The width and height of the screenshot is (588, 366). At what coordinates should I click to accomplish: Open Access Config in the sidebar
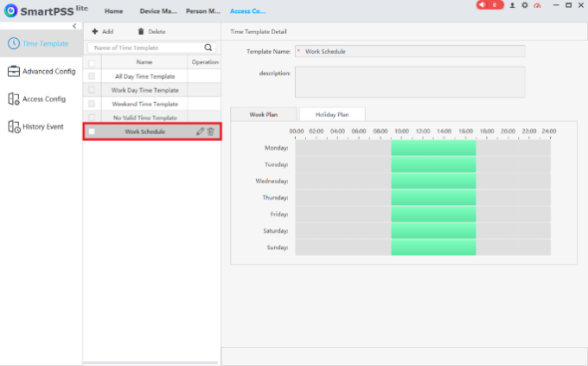[x=42, y=100]
